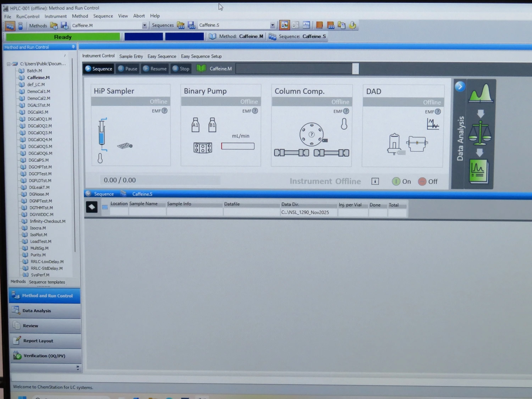Screen dimensions: 532x399
Task: Click the load sequence folder icon
Action: 181,25
